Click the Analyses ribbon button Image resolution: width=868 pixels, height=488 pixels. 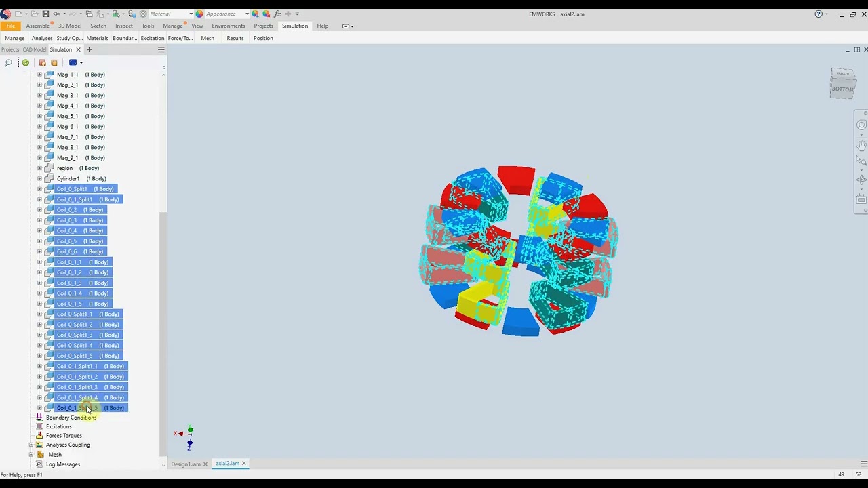coord(42,38)
